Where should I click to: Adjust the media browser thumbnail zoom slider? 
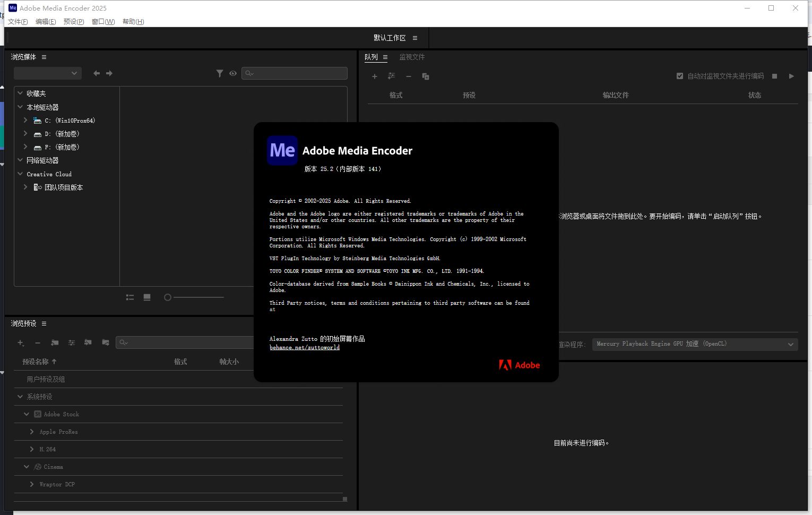point(168,297)
